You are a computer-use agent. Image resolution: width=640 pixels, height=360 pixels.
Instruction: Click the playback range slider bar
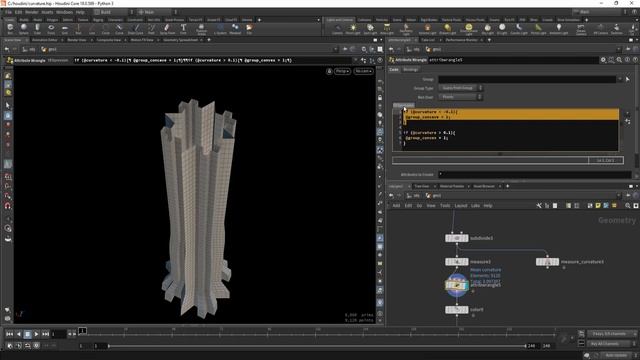click(x=317, y=346)
